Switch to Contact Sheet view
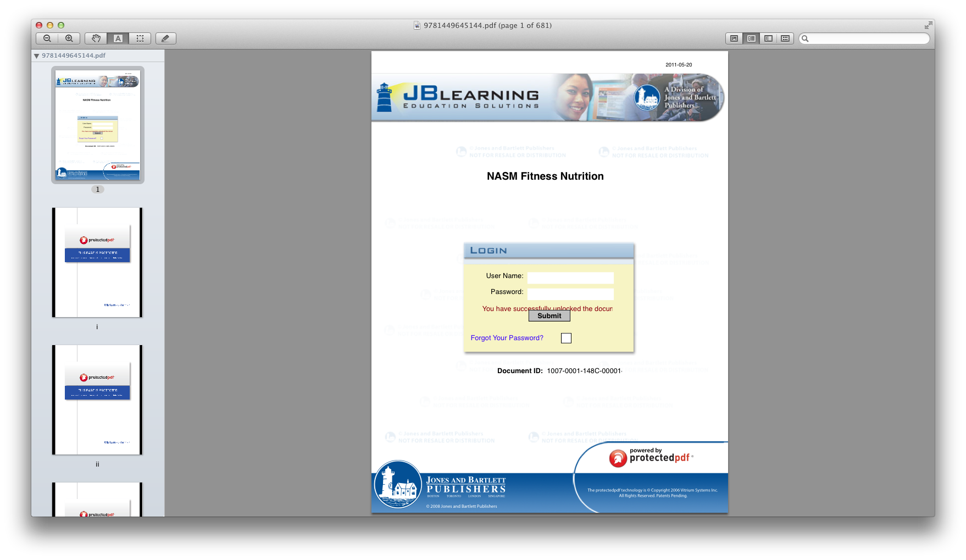 (x=785, y=38)
